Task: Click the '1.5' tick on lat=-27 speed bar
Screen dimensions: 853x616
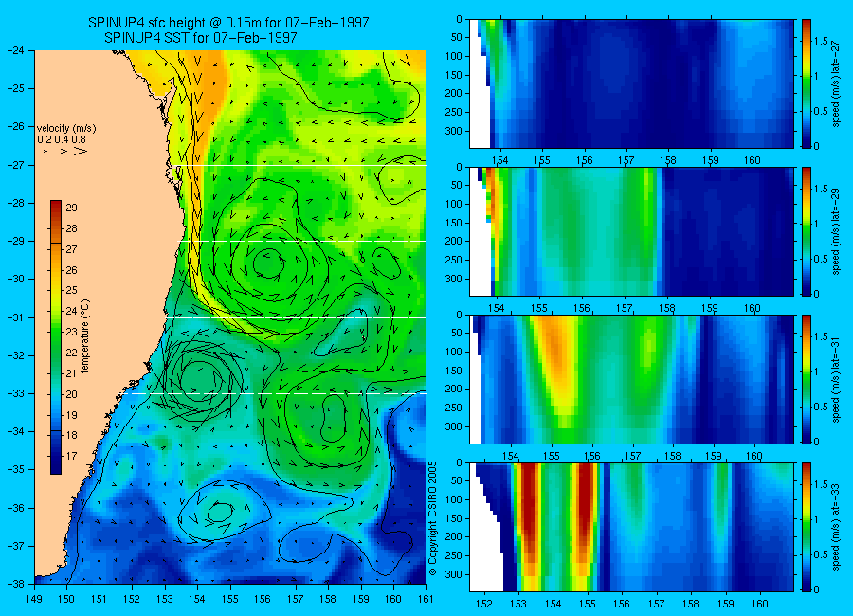Action: pyautogui.click(x=822, y=42)
